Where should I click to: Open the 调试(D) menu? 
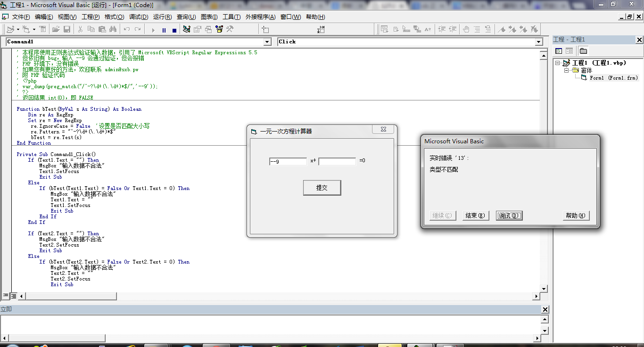point(139,17)
